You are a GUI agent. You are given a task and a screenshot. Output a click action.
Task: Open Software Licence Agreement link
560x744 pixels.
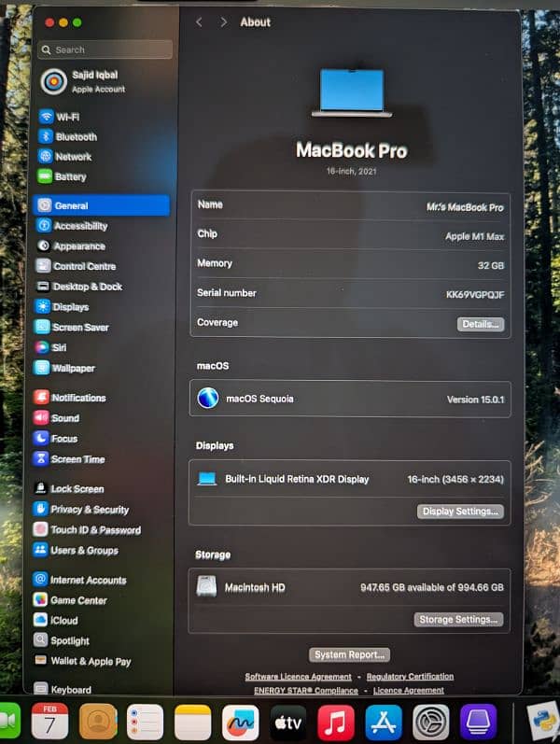click(x=298, y=677)
